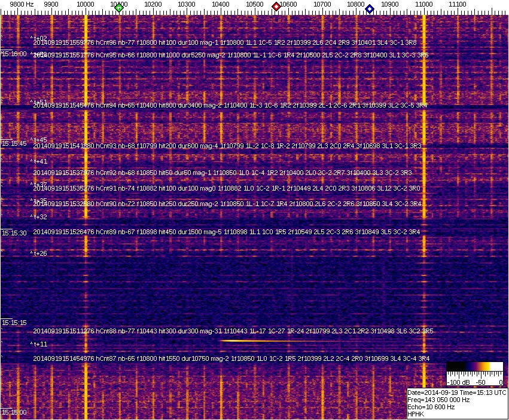509x420 pixels.
Task: Click the t+45 event marker
Action: pos(39,140)
